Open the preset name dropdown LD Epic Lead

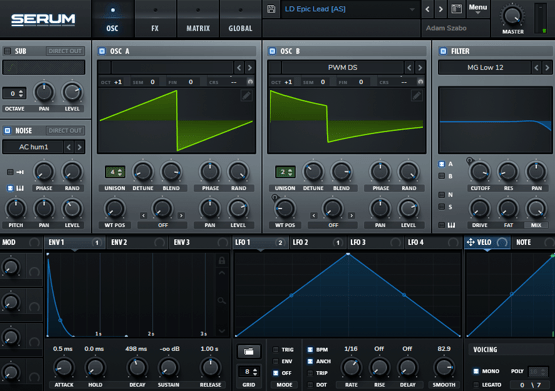350,9
